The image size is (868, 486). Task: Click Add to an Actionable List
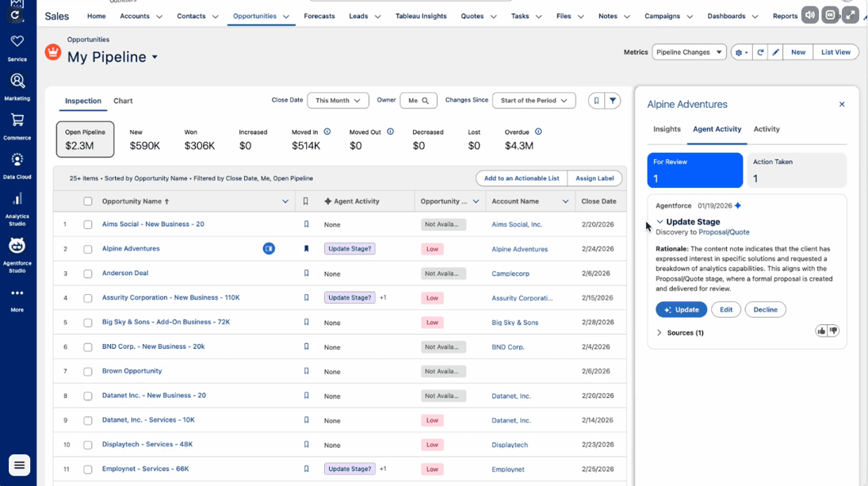pos(522,178)
